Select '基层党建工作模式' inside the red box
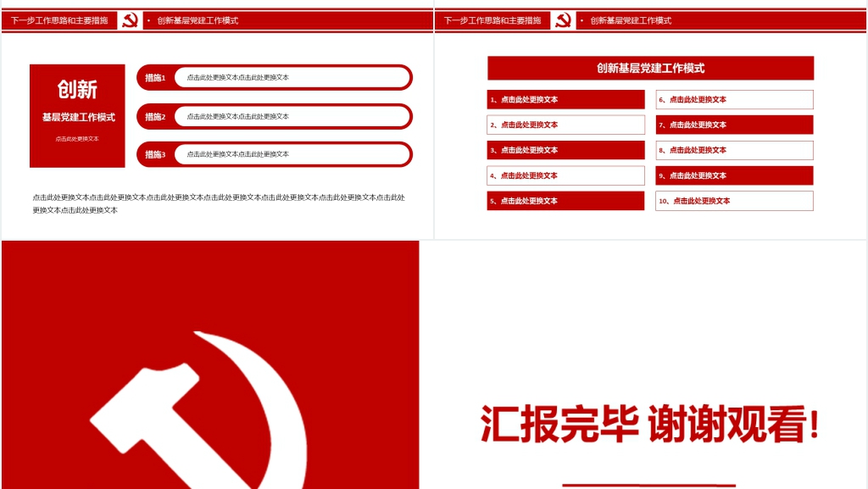 [79, 117]
